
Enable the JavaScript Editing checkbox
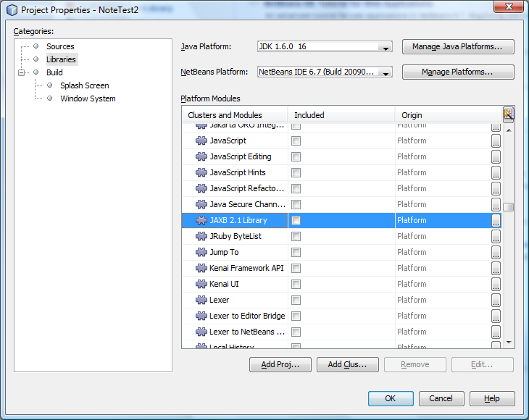click(296, 156)
